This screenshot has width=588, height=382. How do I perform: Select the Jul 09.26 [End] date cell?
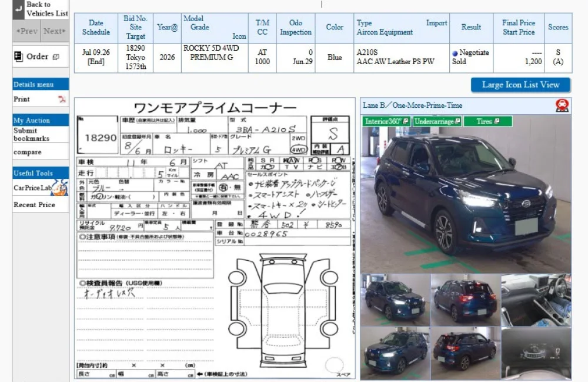(96, 58)
